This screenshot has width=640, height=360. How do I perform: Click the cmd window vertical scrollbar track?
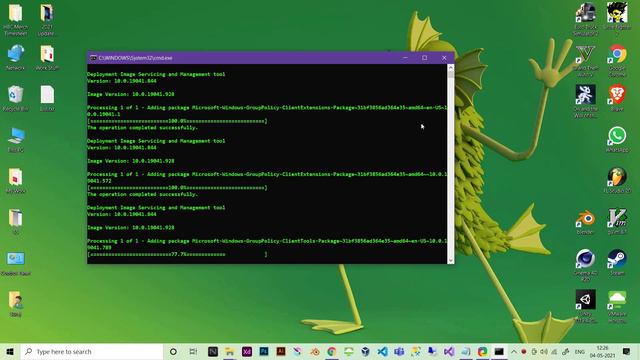(451, 164)
